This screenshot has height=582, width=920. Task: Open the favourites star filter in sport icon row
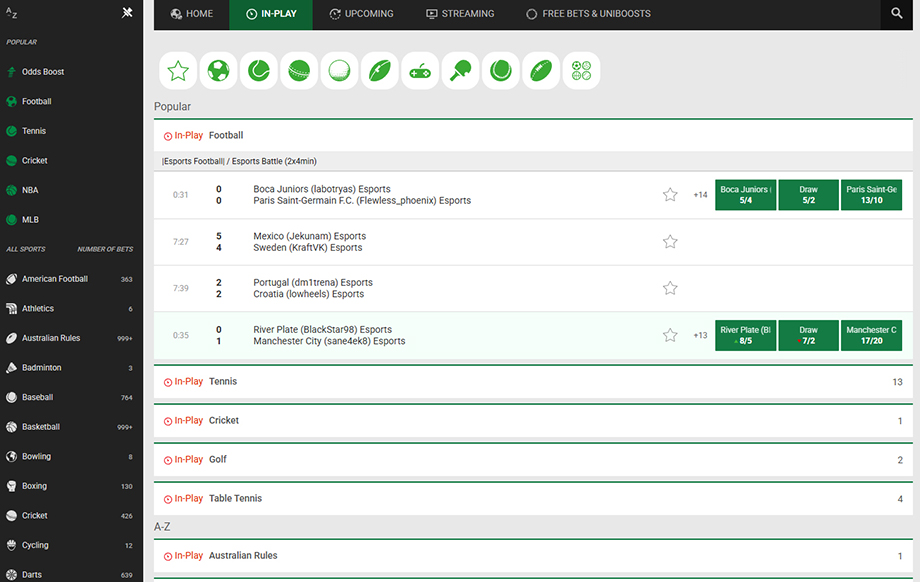point(178,71)
